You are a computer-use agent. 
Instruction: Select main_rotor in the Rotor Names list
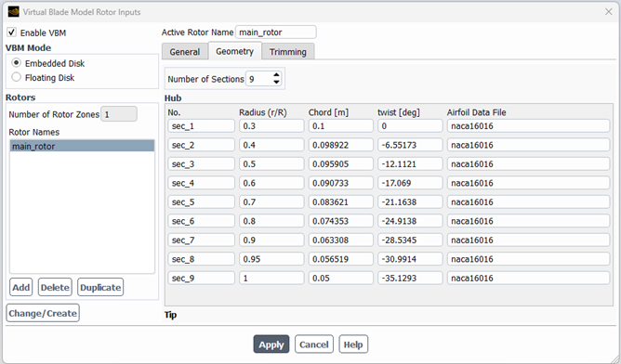(x=82, y=146)
